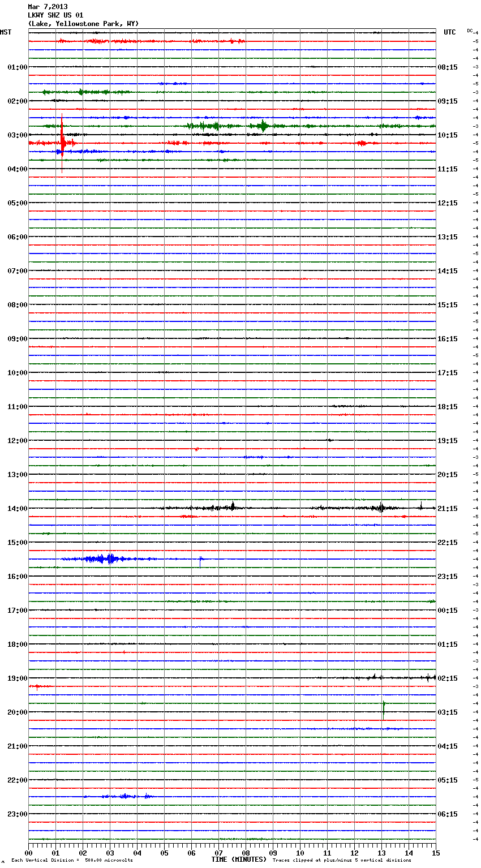The image size is (481, 868).
Task: Click the 'MST' timezone label
Action: click(6, 32)
